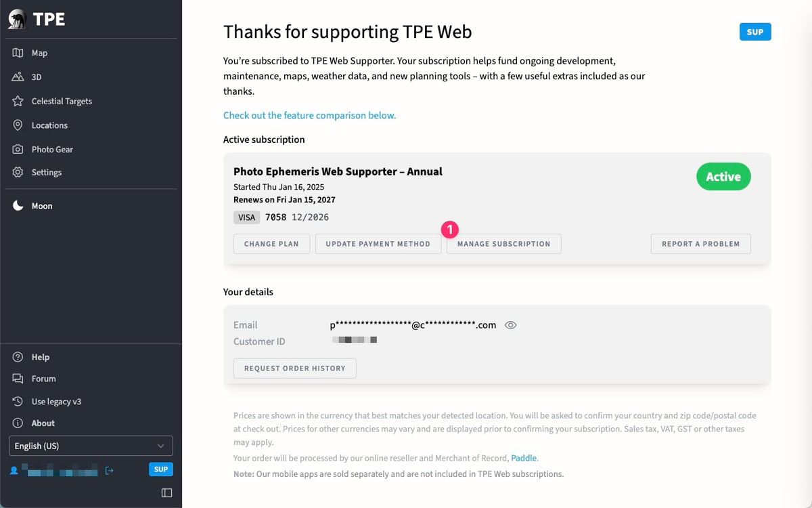Open the English (US) language dropdown
The image size is (812, 508).
[91, 446]
